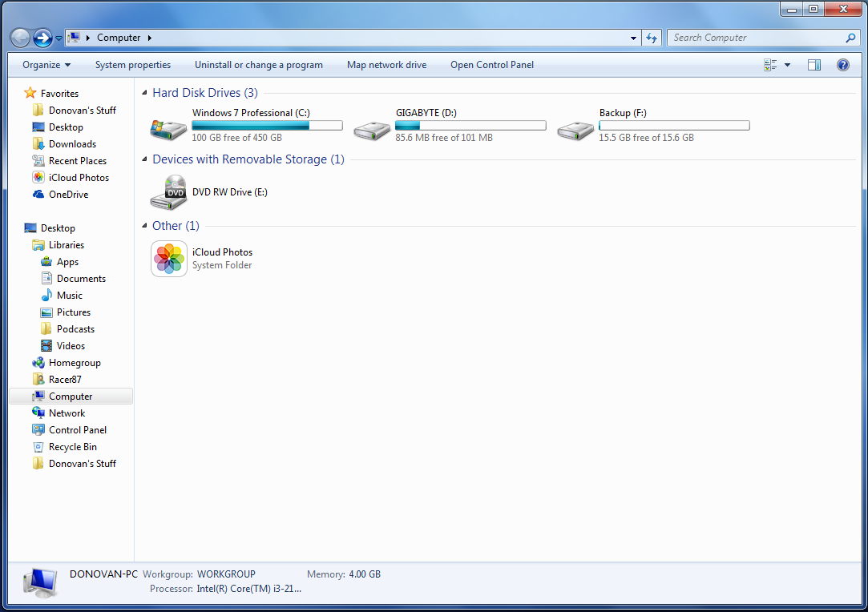This screenshot has height=612, width=868.
Task: Collapse the Other group
Action: pos(144,226)
